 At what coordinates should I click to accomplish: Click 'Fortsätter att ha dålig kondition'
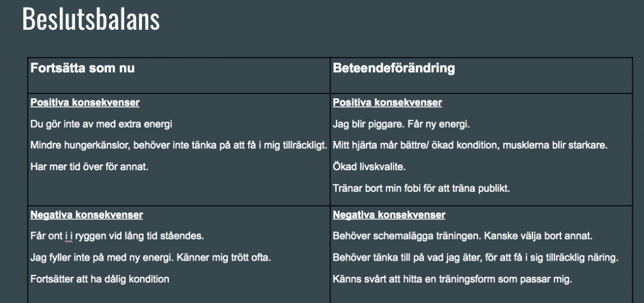100,279
